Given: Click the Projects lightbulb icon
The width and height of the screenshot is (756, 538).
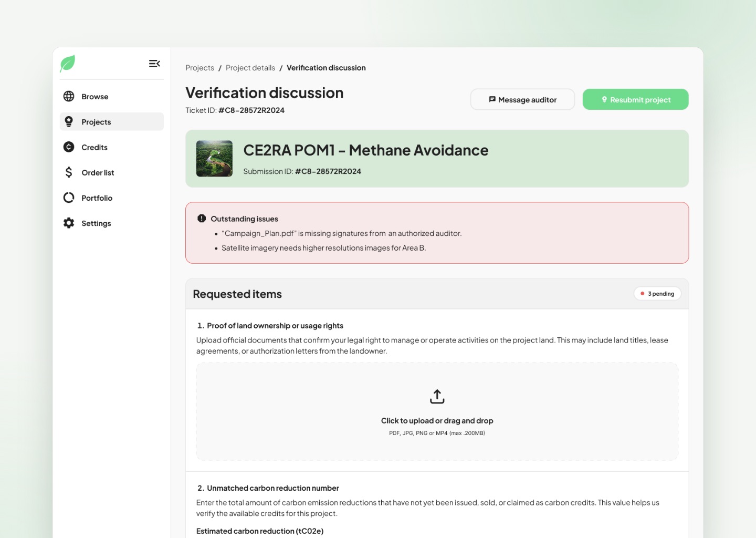Looking at the screenshot, I should (x=69, y=121).
